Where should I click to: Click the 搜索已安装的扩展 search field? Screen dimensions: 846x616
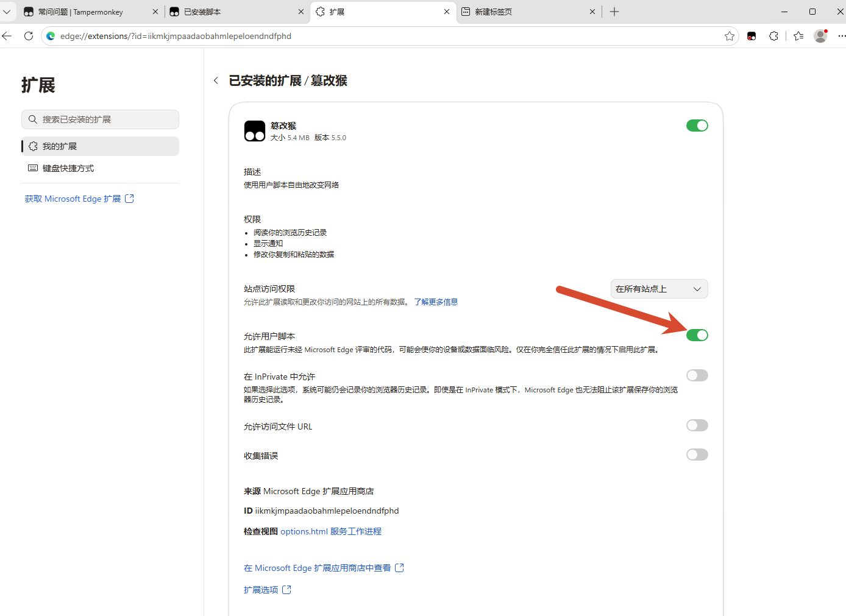point(100,119)
